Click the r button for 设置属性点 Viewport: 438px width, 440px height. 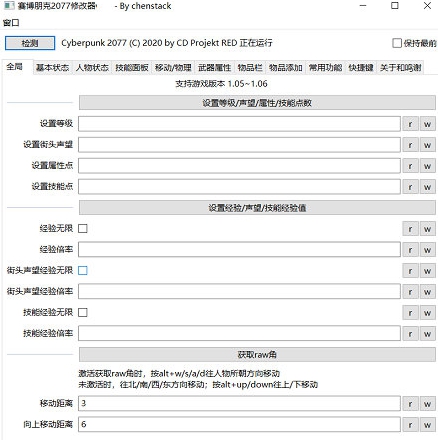pos(410,166)
